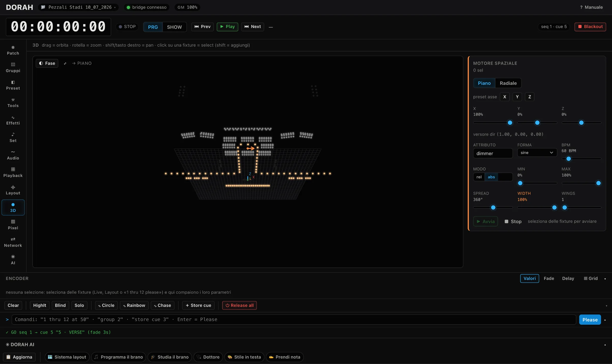This screenshot has height=364, width=612.
Task: Launch Sistema layout AI action
Action: pos(67,357)
